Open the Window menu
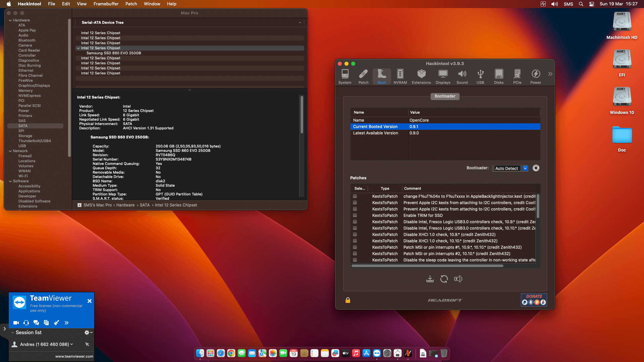The image size is (644, 362). [x=152, y=4]
